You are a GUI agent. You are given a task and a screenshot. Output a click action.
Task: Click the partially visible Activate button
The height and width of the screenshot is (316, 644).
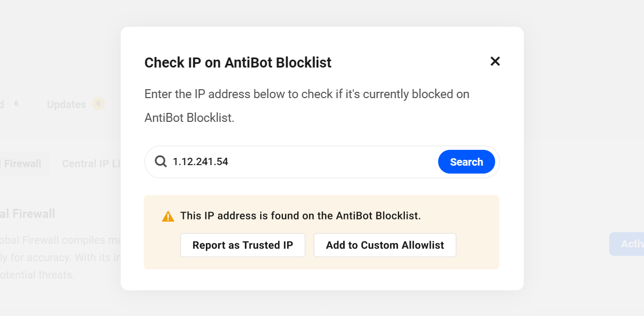coord(628,244)
